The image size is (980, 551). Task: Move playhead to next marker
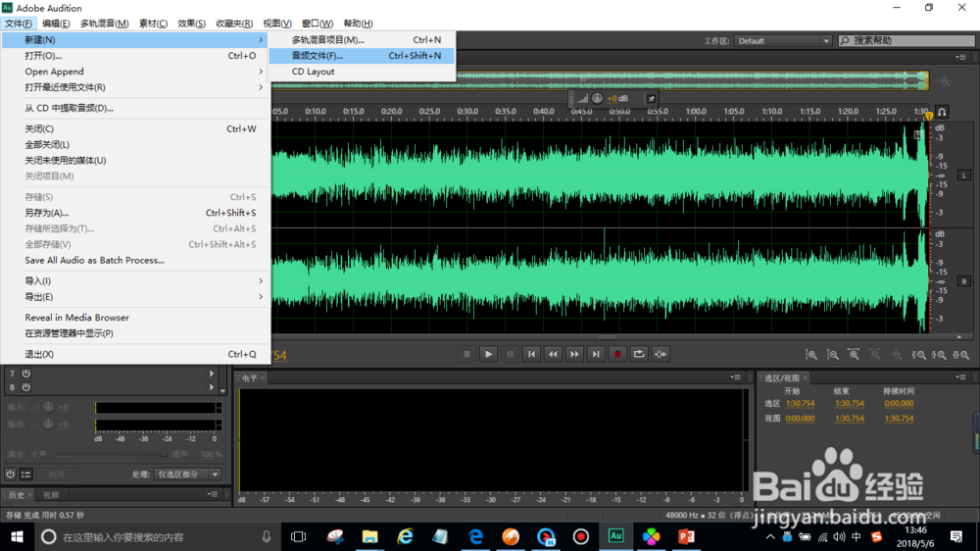point(596,354)
